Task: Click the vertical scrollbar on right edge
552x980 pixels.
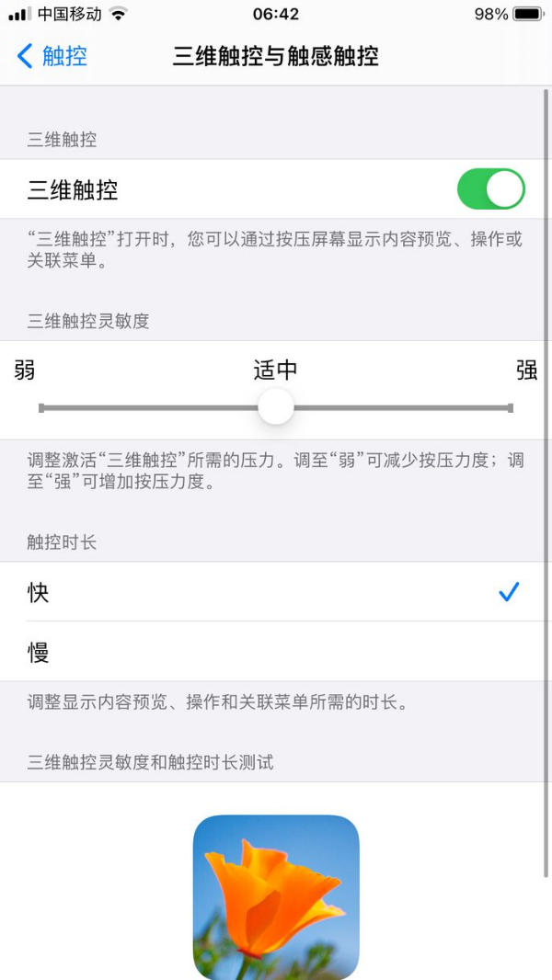Action: coord(546,484)
